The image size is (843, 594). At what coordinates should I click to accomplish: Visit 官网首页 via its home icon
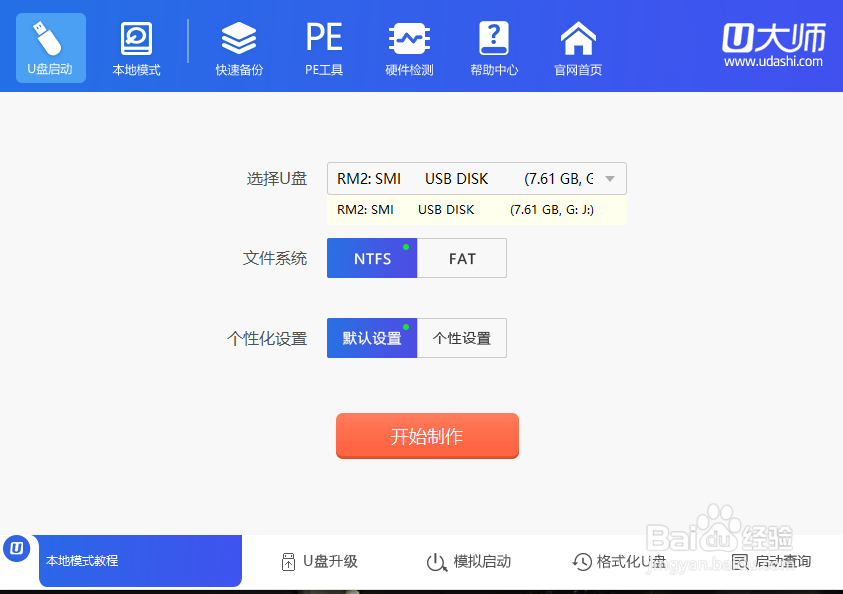click(577, 47)
